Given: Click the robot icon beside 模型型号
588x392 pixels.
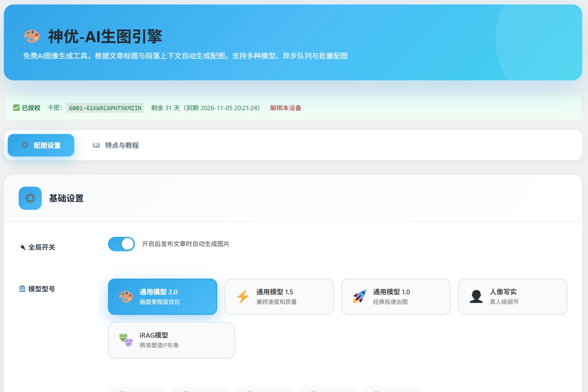Looking at the screenshot, I should (22, 289).
